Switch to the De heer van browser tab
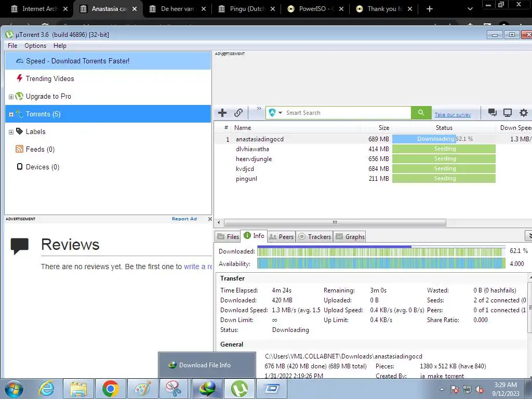Screen dimensions: 532x399 178,9
